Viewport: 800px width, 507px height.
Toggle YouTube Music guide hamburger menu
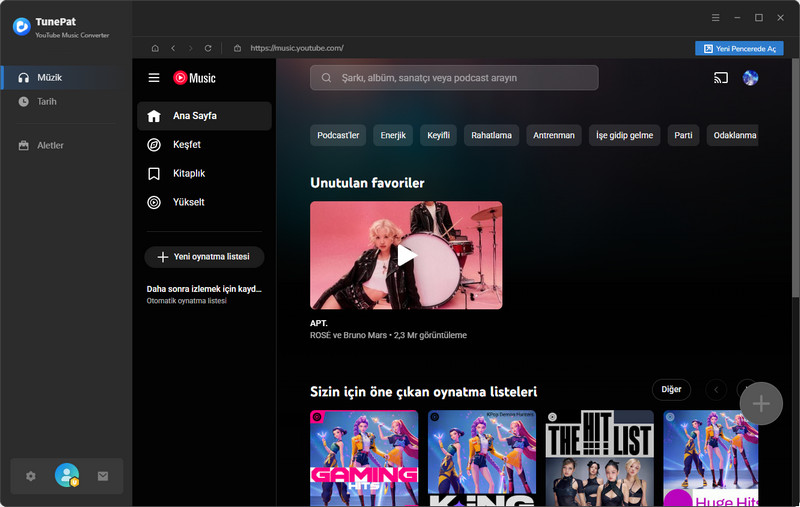[154, 78]
